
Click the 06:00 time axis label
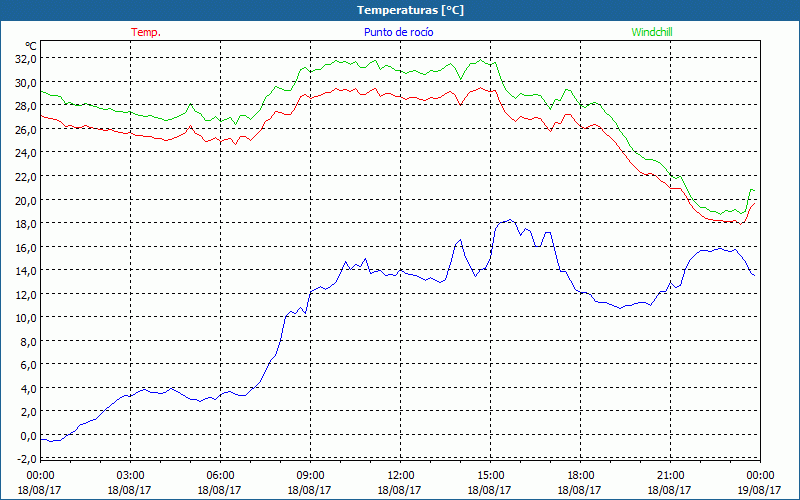(x=220, y=476)
